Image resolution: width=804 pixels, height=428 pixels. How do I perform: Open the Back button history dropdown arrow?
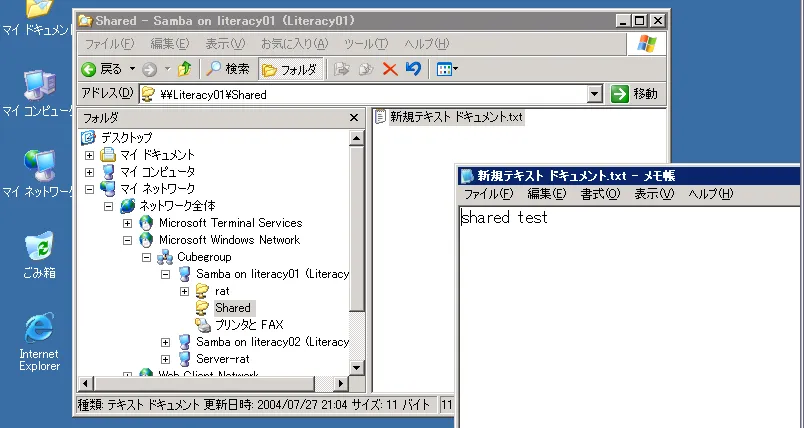[132, 69]
